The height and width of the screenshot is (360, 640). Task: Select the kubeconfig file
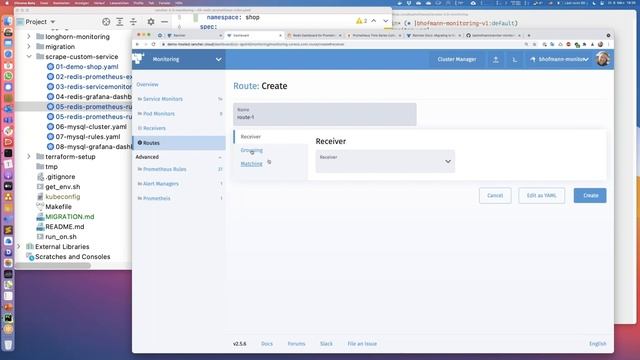58,197
